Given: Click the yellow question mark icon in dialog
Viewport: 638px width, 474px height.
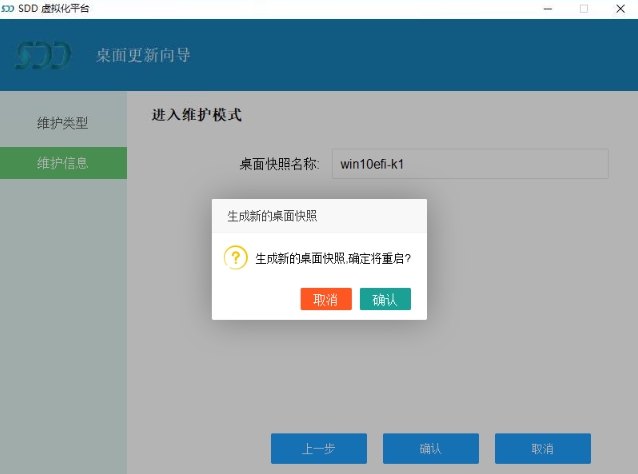Looking at the screenshot, I should click(235, 257).
